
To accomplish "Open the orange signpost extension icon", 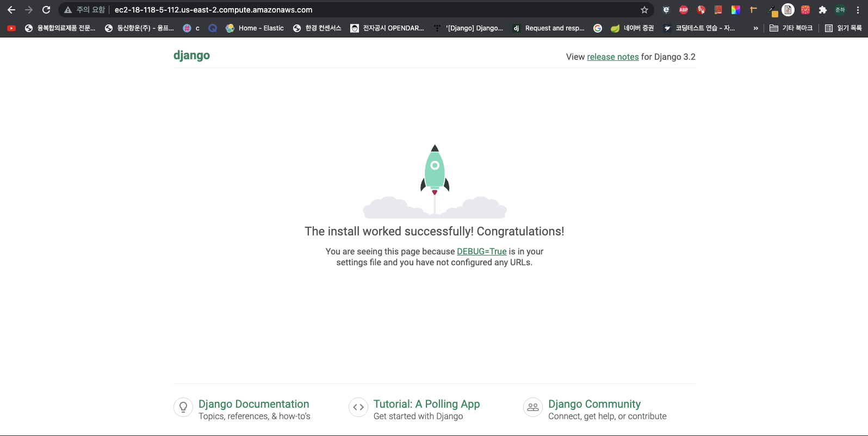I will [x=753, y=10].
